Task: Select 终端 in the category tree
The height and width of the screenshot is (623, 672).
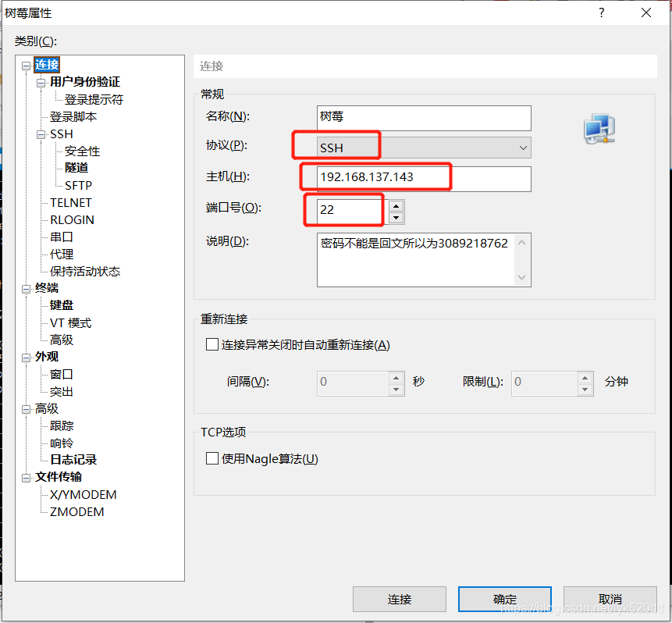Action: 47,288
